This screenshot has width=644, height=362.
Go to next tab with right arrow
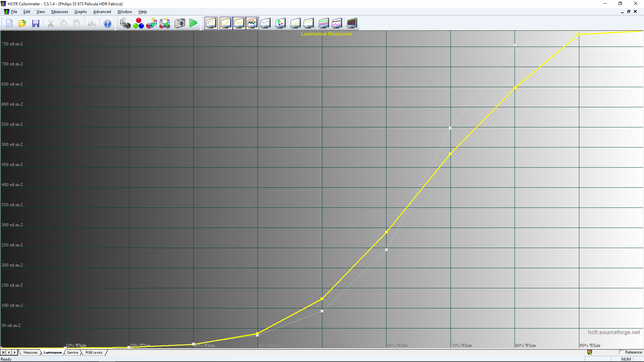click(14, 352)
